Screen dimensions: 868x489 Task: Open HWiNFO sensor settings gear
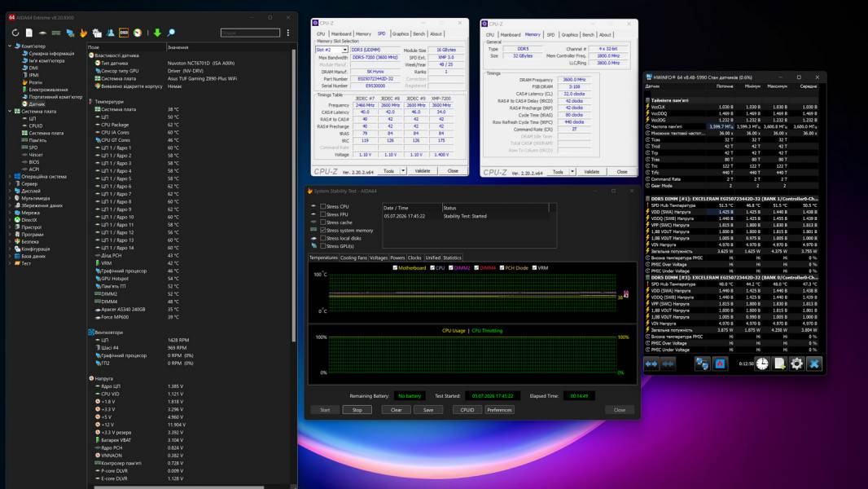click(796, 363)
